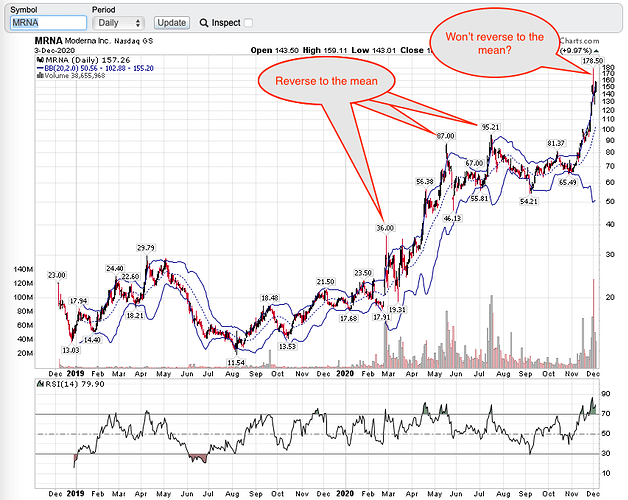The width and height of the screenshot is (628, 500).
Task: Click the 13.03 low price label
Action: point(71,350)
